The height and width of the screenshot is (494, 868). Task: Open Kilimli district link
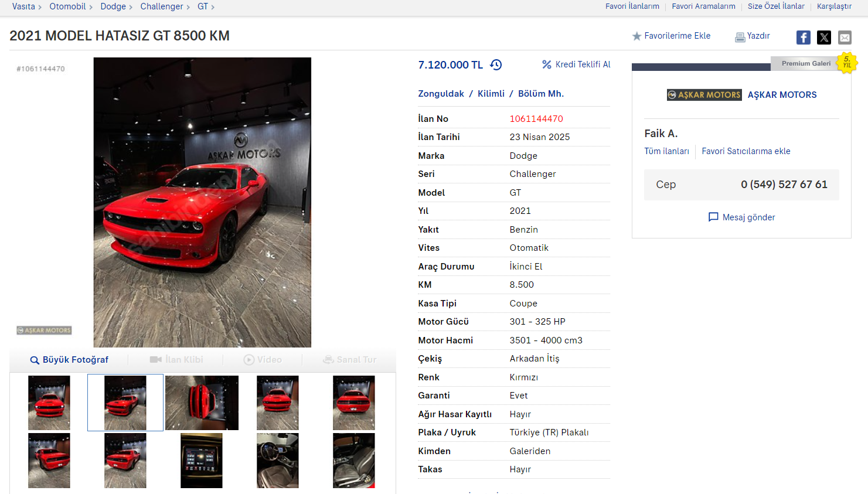coord(491,94)
